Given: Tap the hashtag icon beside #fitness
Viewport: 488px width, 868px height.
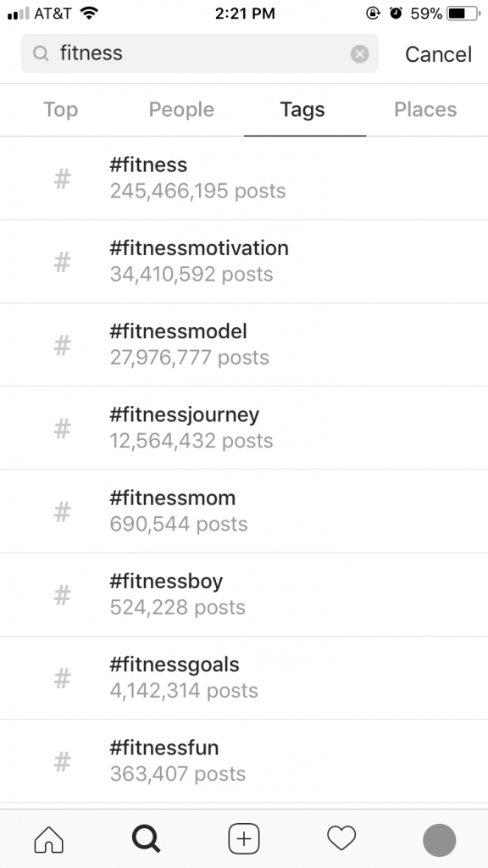Looking at the screenshot, I should (62, 177).
